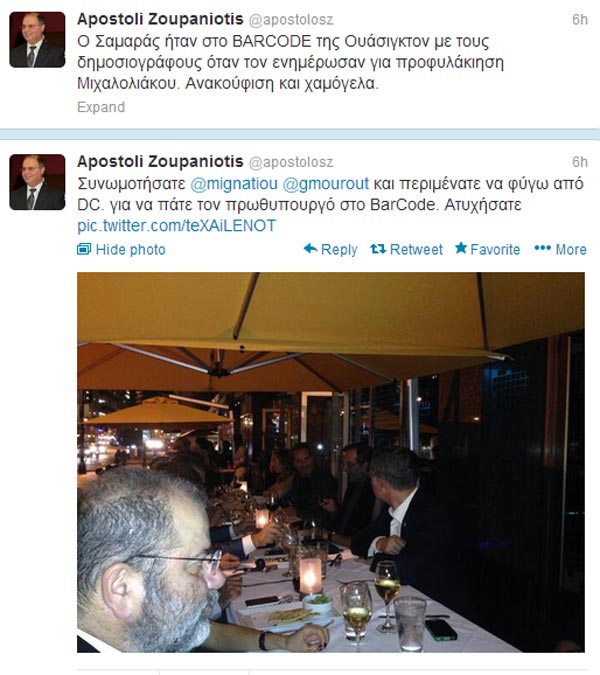This screenshot has height=675, width=600.
Task: Open the @mignatiou mention link
Action: [x=234, y=184]
